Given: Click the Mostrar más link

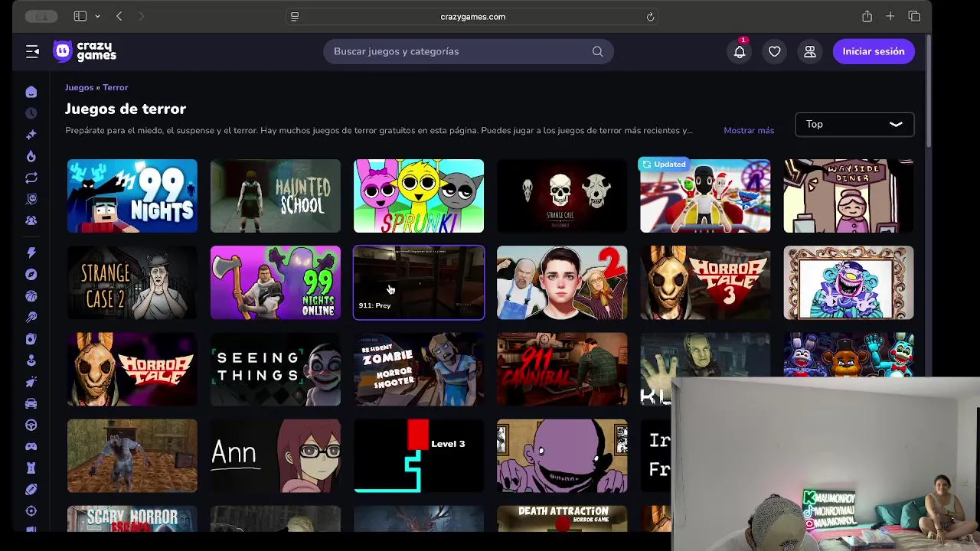Looking at the screenshot, I should [x=749, y=130].
